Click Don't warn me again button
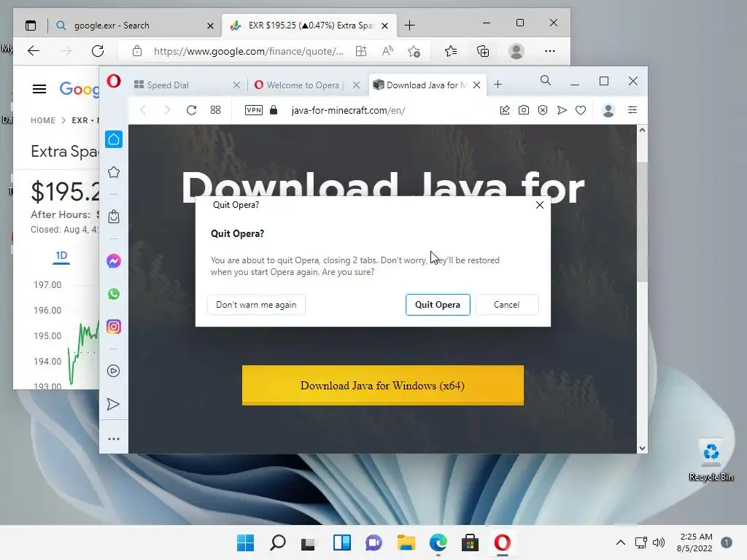This screenshot has height=560, width=747. (256, 305)
